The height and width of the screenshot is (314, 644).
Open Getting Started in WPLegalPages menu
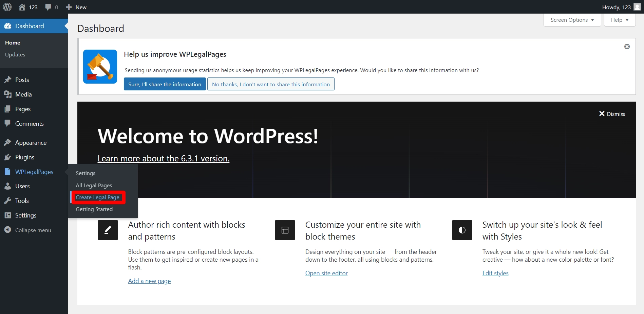94,209
